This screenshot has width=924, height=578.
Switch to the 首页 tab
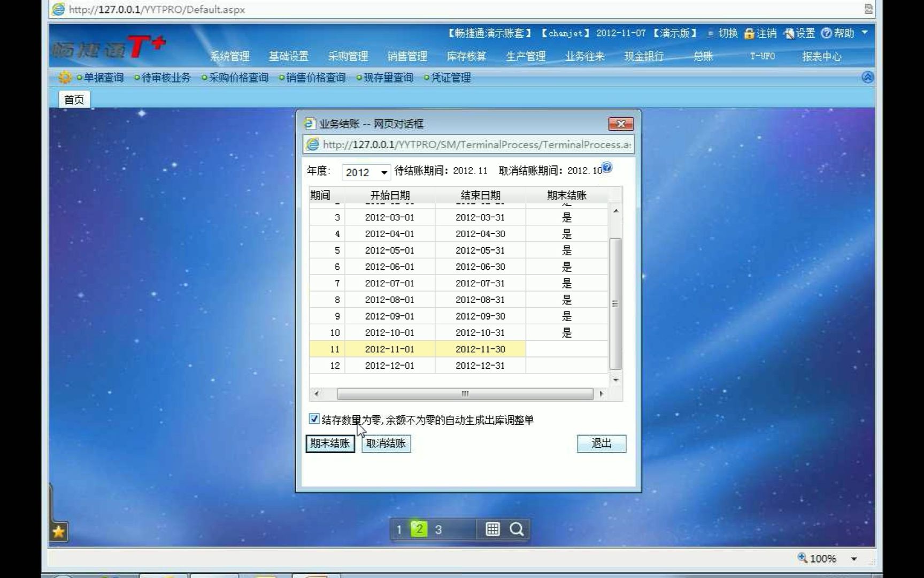[73, 98]
